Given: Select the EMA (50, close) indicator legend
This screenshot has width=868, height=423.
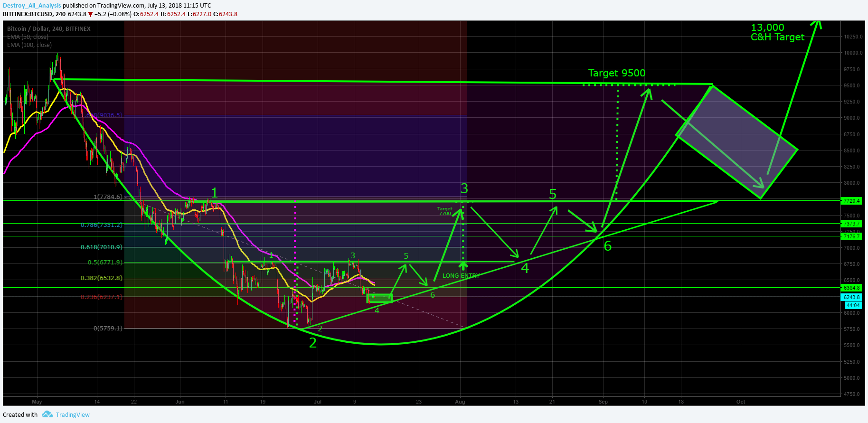Looking at the screenshot, I should (28, 37).
